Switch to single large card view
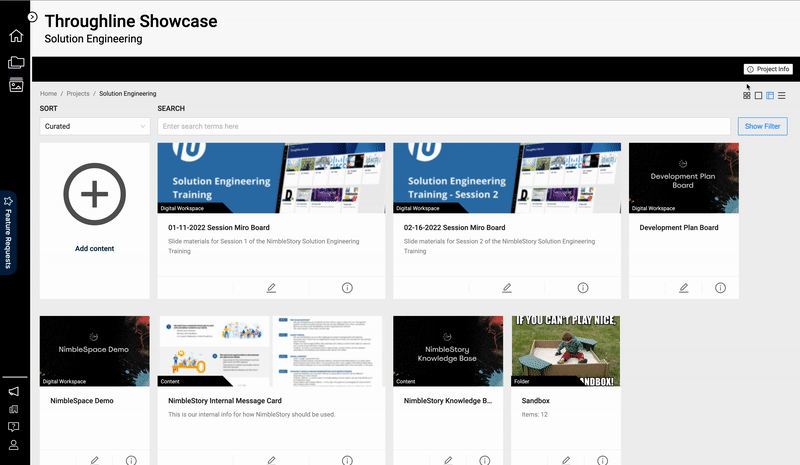This screenshot has width=800, height=465. tap(759, 95)
